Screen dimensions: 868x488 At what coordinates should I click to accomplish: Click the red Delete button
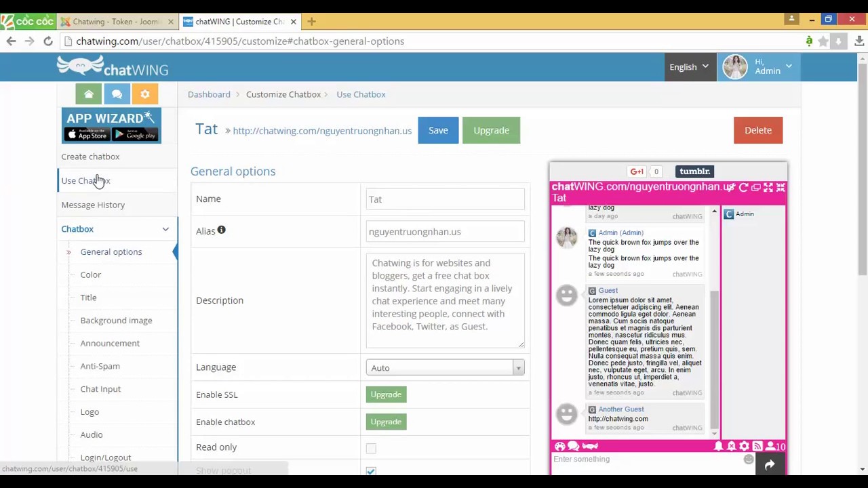click(x=758, y=130)
